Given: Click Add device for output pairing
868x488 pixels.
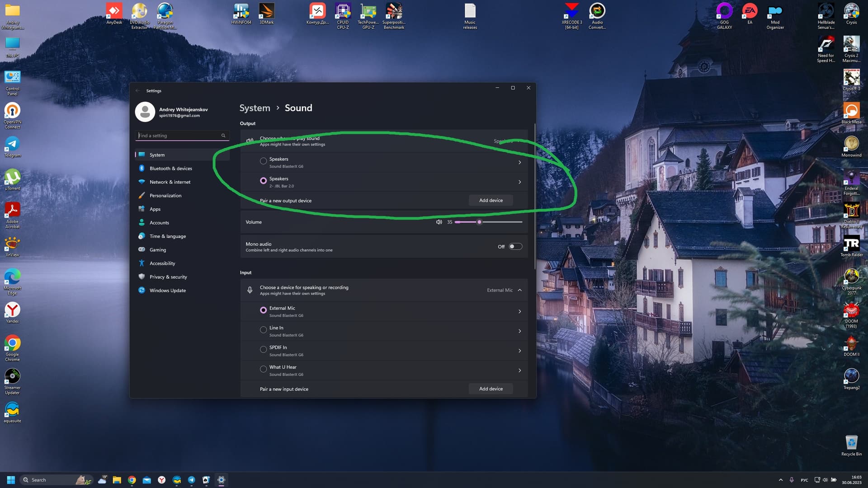Looking at the screenshot, I should 491,200.
